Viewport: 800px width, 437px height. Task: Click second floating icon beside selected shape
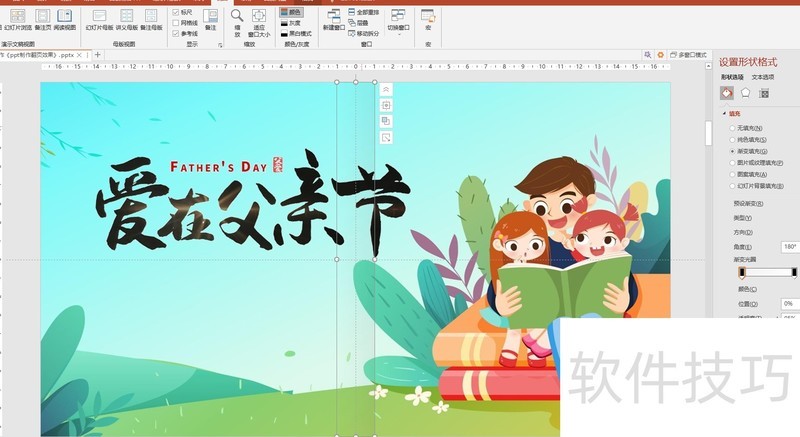(386, 106)
